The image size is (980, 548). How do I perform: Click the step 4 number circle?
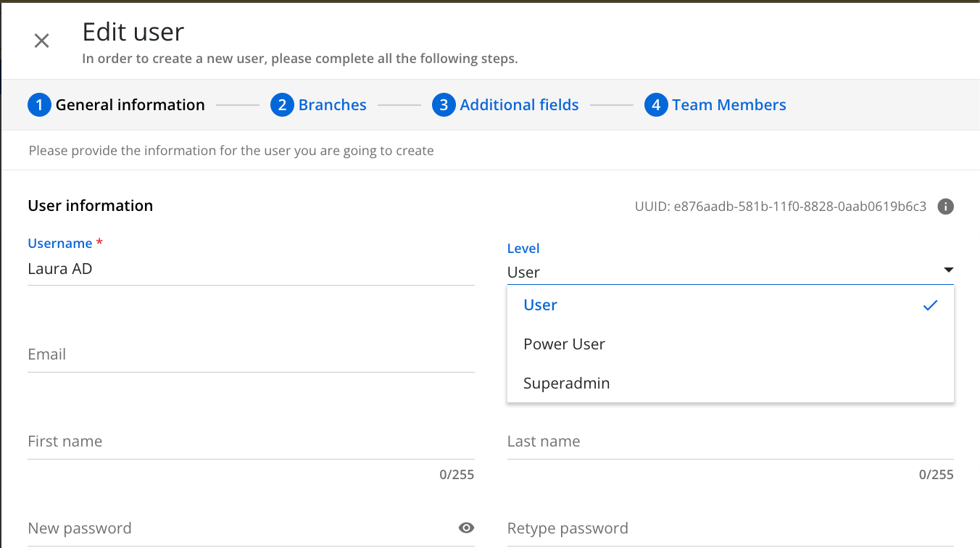(656, 105)
